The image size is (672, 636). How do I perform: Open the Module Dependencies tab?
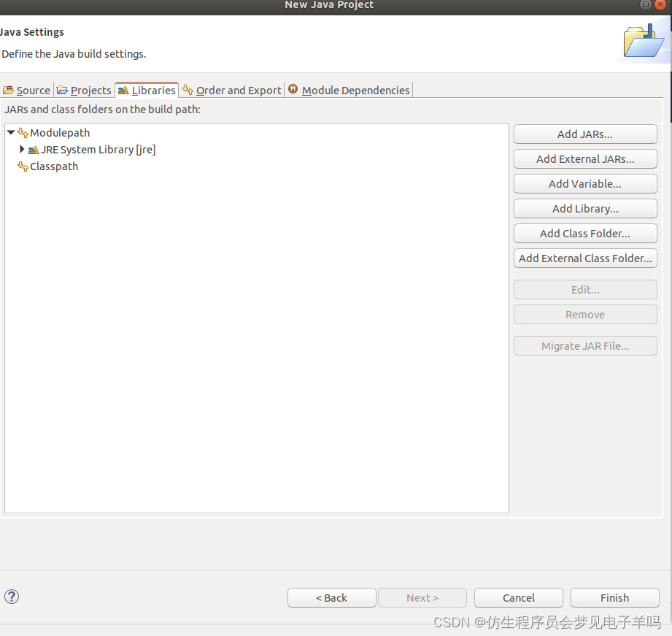pyautogui.click(x=349, y=90)
